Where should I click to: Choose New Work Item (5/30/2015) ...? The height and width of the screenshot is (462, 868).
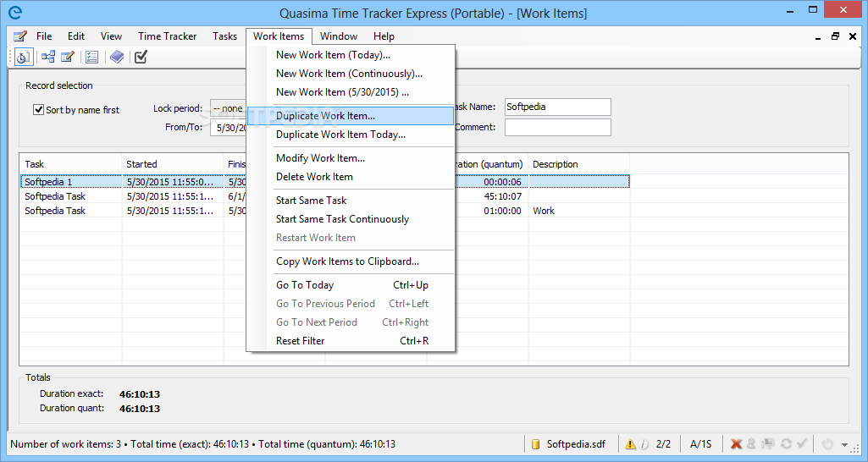coord(351,92)
